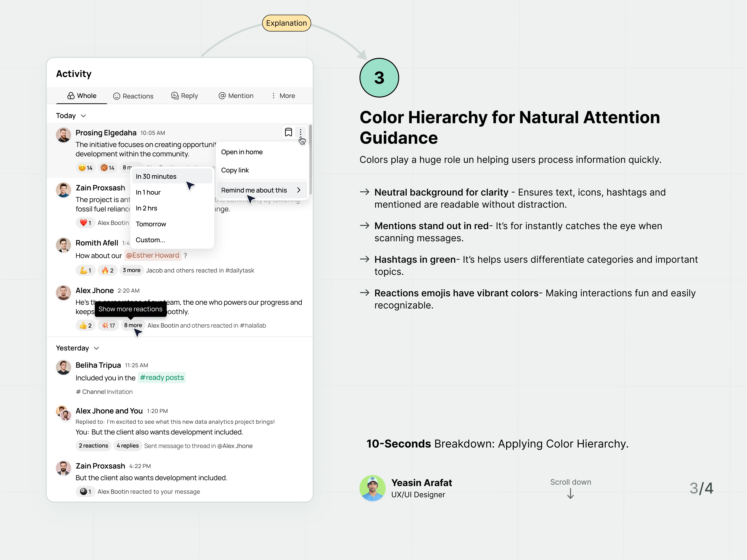Click the Scroll down arrow icon
This screenshot has width=747, height=560.
pyautogui.click(x=570, y=494)
